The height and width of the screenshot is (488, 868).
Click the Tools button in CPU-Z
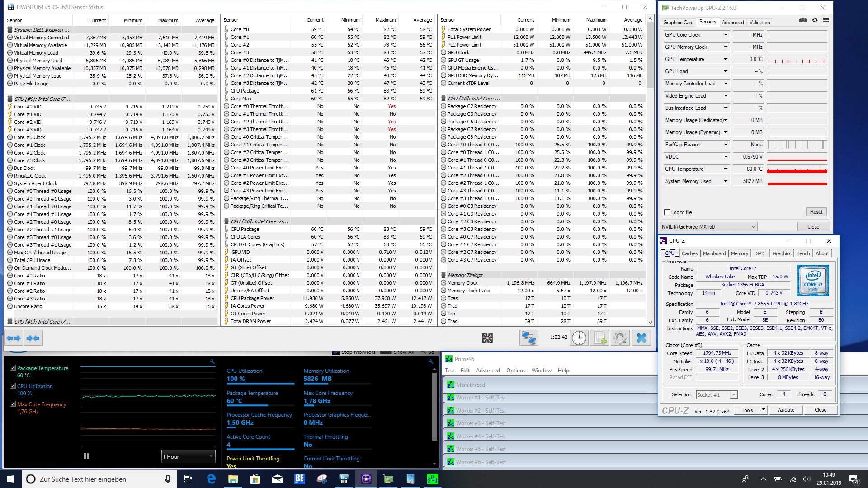tap(747, 410)
